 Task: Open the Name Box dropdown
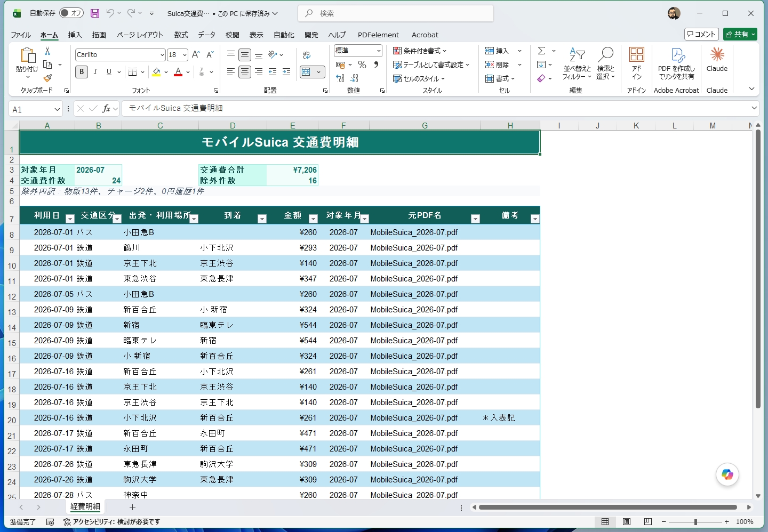(57, 109)
